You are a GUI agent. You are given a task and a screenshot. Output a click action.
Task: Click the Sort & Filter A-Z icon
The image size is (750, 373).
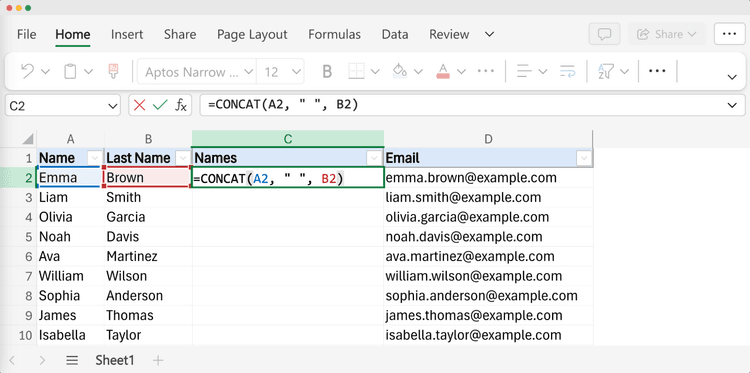point(605,72)
